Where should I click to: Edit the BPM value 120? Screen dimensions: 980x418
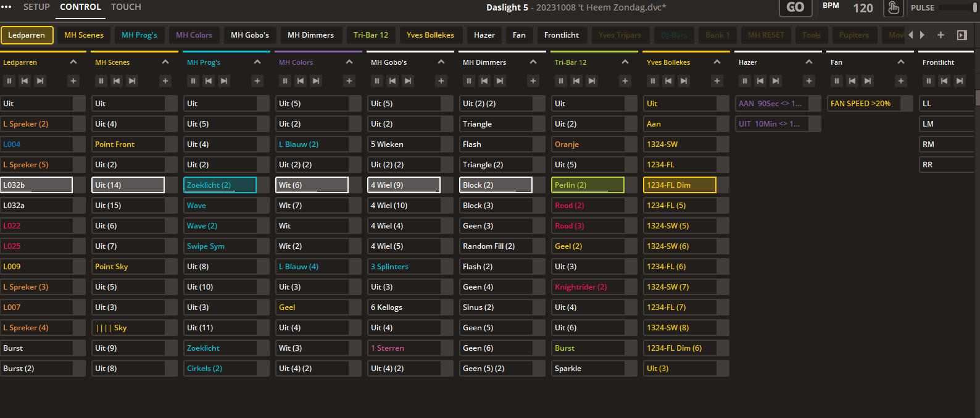click(x=863, y=8)
